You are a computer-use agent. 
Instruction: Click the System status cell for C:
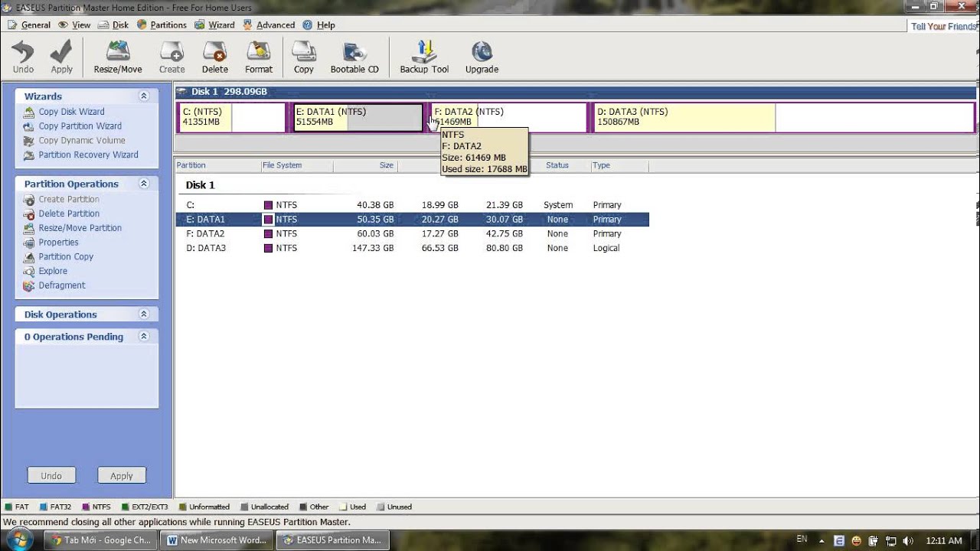[x=558, y=205]
